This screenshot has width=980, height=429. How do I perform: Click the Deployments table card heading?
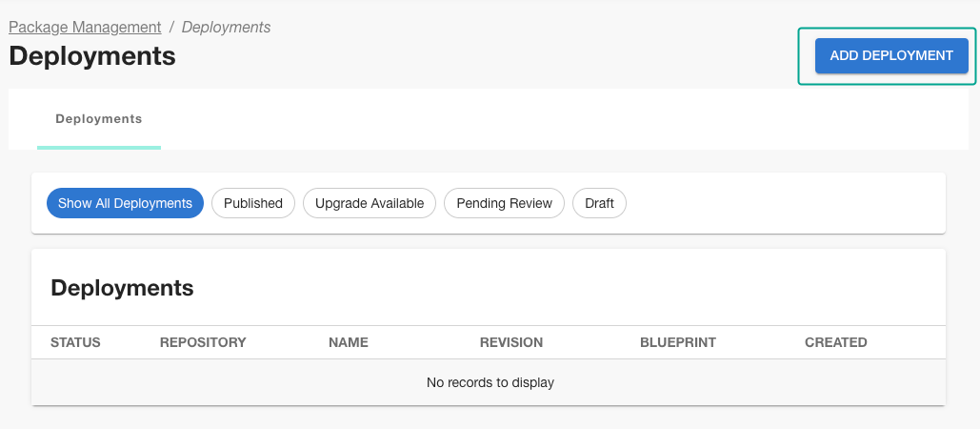pos(122,288)
